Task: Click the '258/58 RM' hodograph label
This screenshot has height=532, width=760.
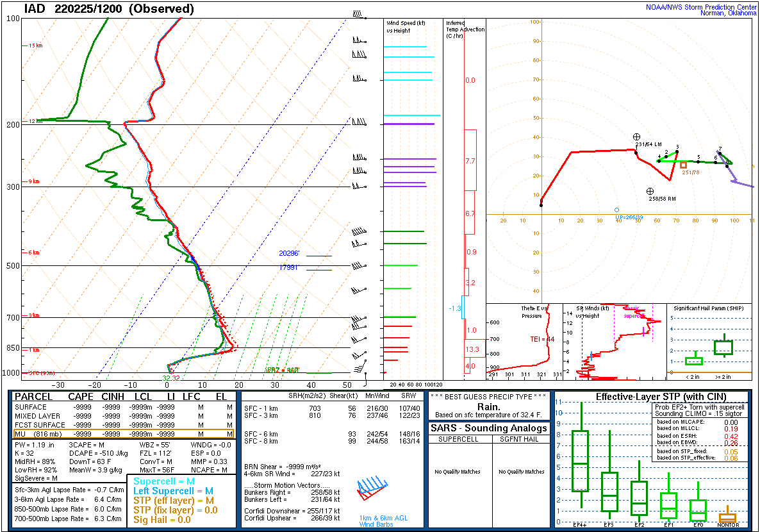Action: point(663,198)
